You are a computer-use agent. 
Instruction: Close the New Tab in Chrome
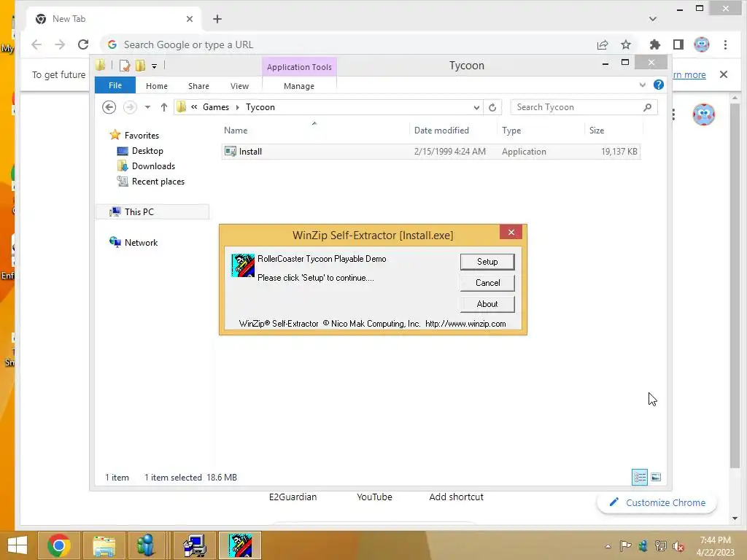189,19
